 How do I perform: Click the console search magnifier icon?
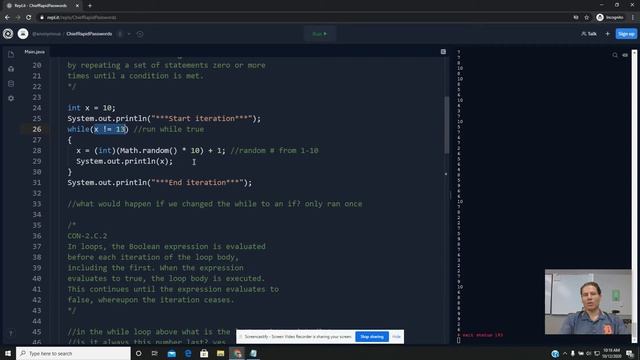pyautogui.click(x=615, y=55)
